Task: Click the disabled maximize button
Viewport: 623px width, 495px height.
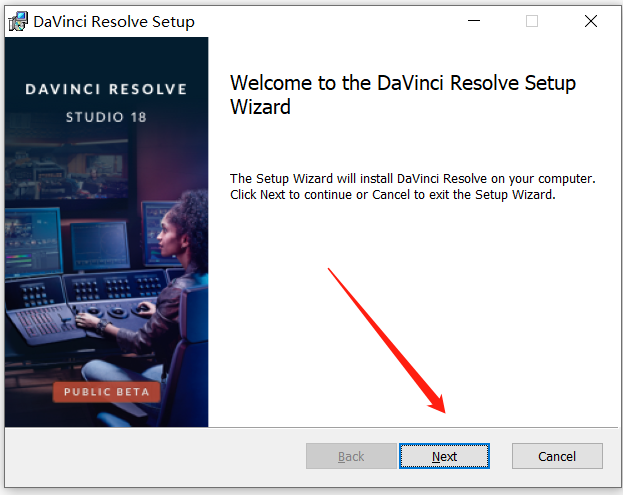Action: pos(532,21)
